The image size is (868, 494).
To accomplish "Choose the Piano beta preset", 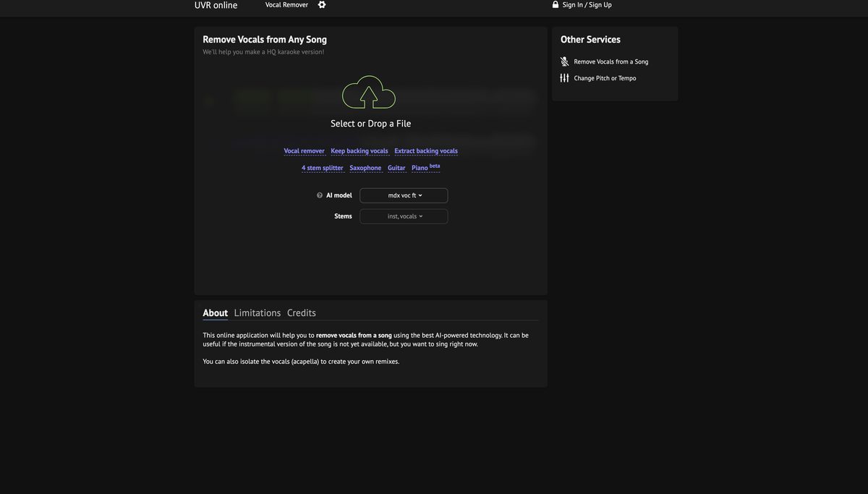I will click(420, 168).
